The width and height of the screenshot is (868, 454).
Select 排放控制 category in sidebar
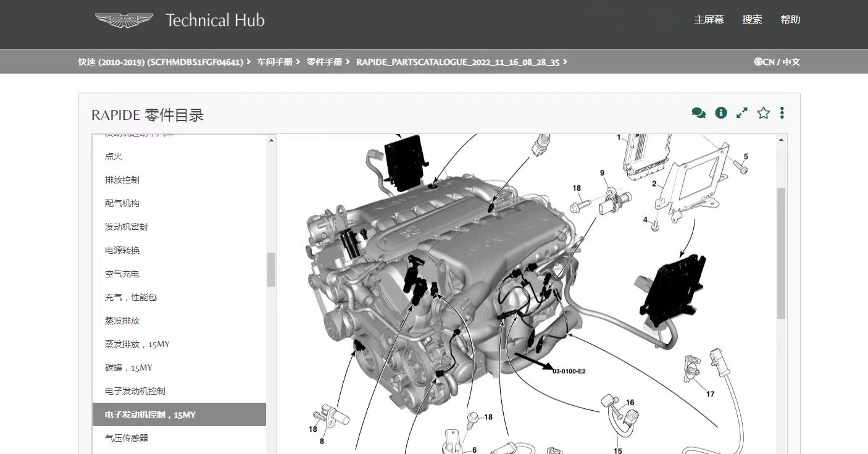[122, 180]
